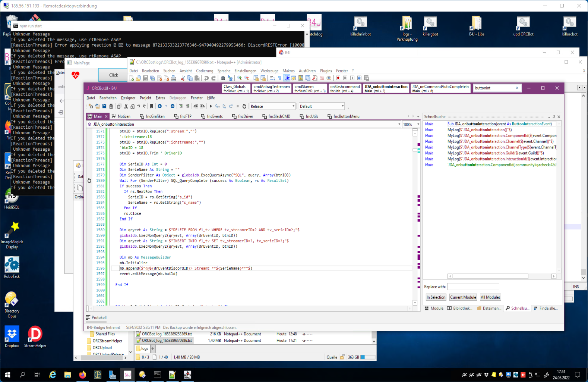The width and height of the screenshot is (588, 382).
Task: Start macro recording in Notepad++ toolbar
Action: 338,78
